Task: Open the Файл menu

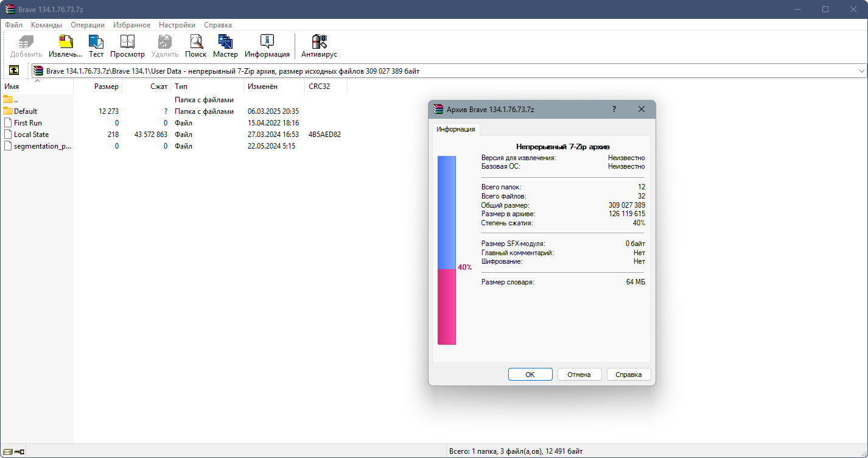Action: [13, 25]
